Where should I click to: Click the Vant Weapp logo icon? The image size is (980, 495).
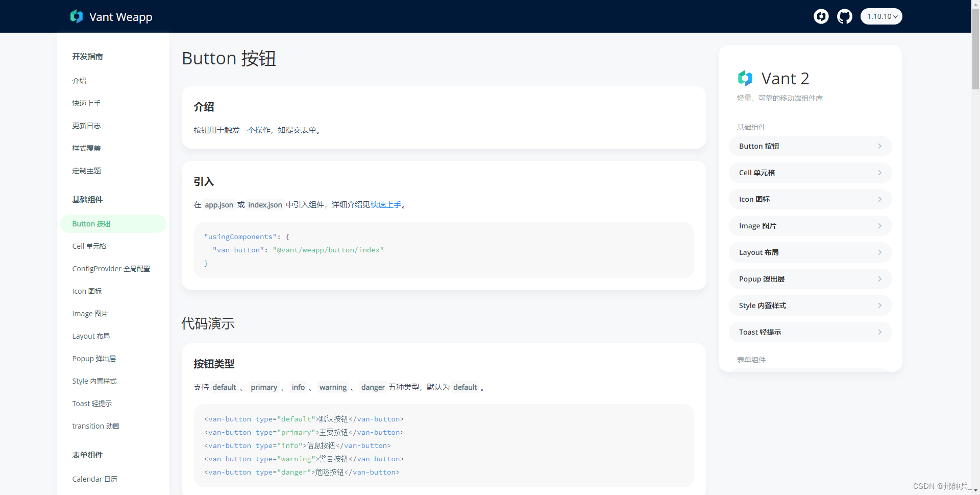coord(77,16)
